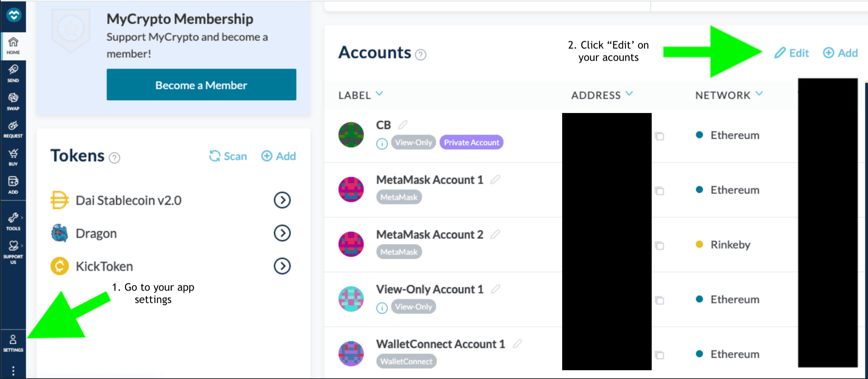Open the Request sidebar item
The height and width of the screenshot is (379, 868).
[13, 129]
